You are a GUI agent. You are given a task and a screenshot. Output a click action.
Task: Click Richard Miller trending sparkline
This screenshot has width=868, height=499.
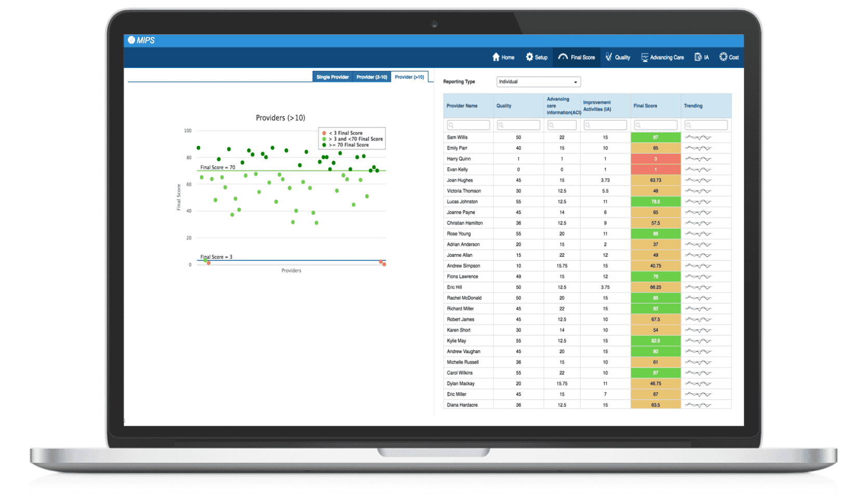(698, 309)
